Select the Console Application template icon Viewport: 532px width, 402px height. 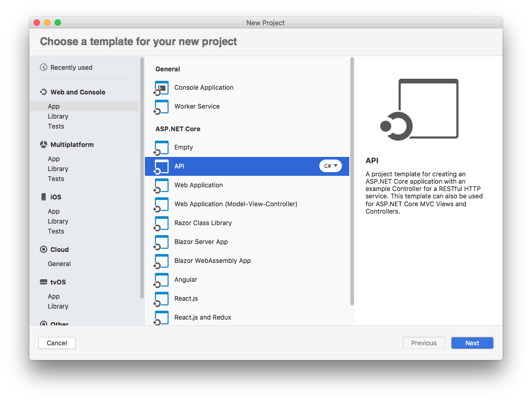coord(161,88)
